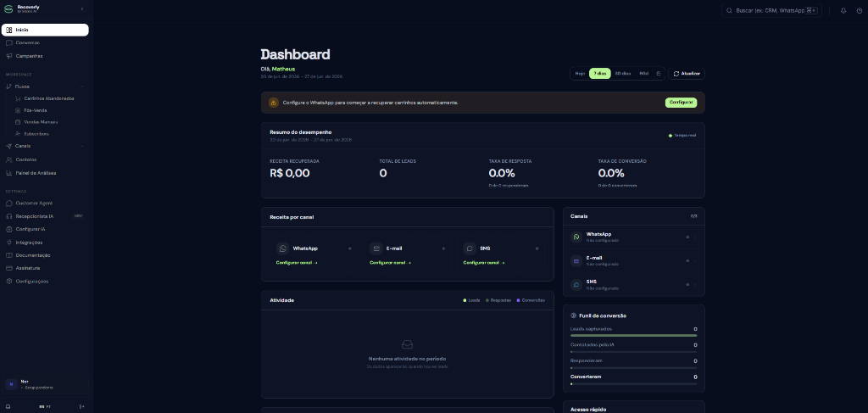Collapse the Fluxos section chevron
868x413 pixels.
(x=82, y=87)
